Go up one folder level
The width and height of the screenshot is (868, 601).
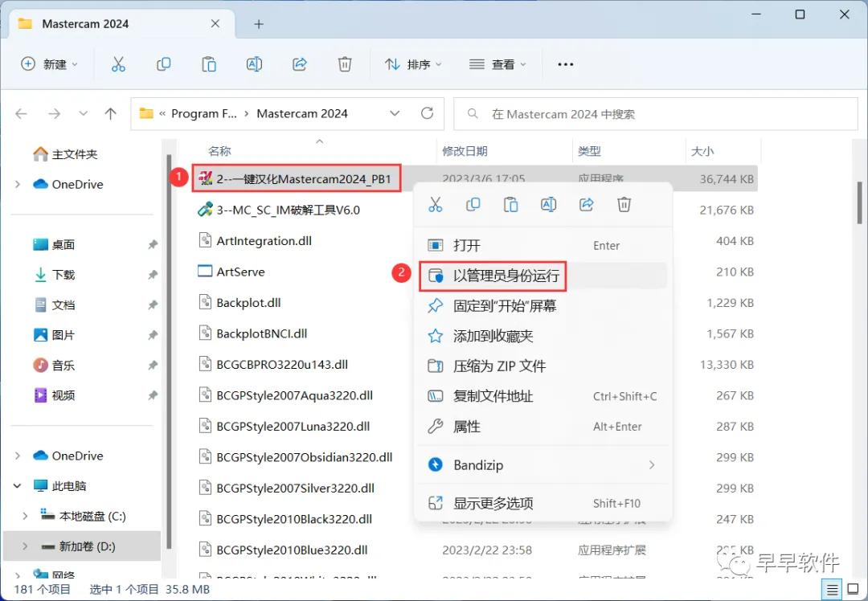click(x=111, y=114)
